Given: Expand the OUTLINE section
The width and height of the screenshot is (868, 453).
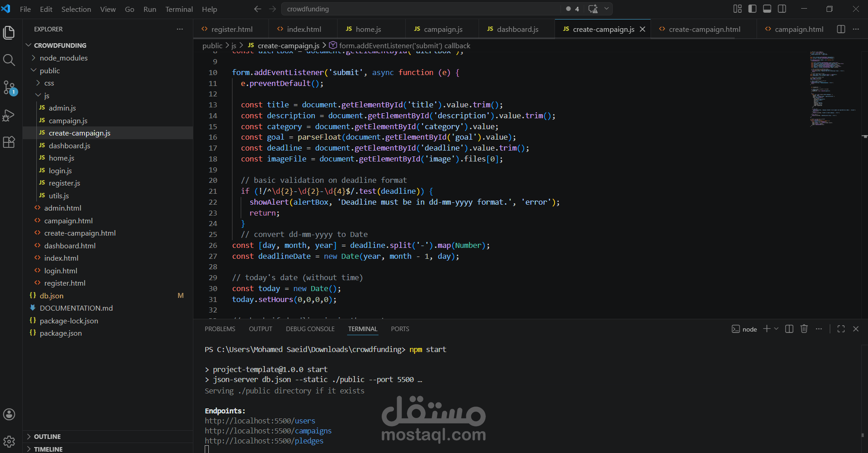Looking at the screenshot, I should [47, 437].
